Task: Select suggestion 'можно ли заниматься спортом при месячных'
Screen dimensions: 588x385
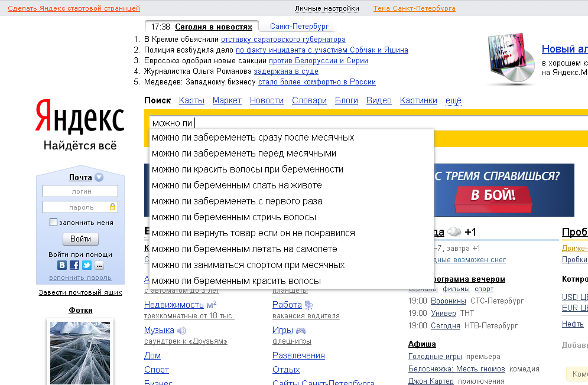Action: [291, 265]
